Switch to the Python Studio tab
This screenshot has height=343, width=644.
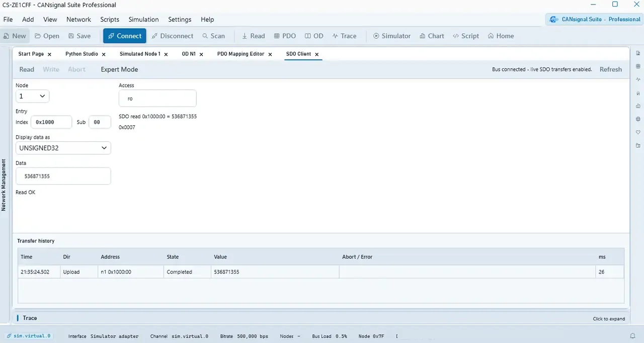(82, 54)
